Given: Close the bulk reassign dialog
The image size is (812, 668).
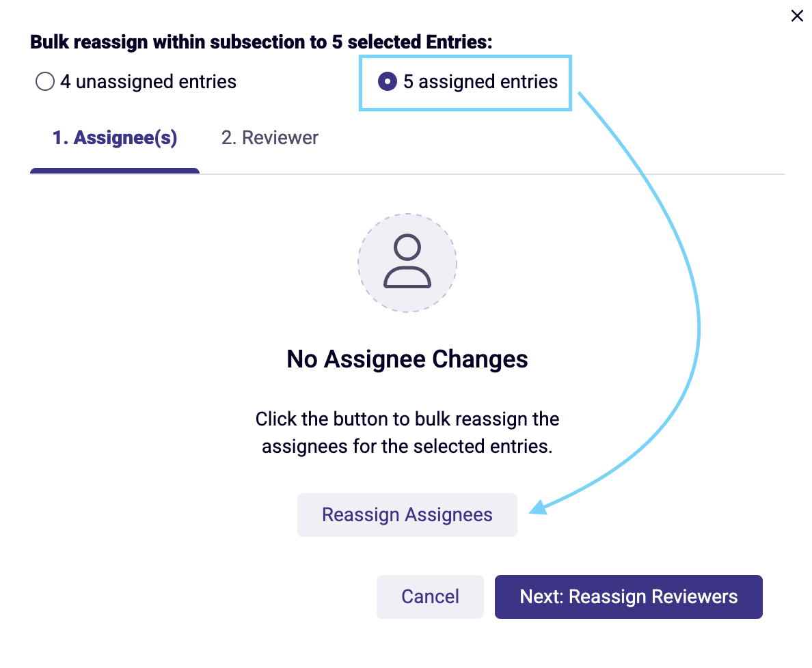Looking at the screenshot, I should point(797,16).
